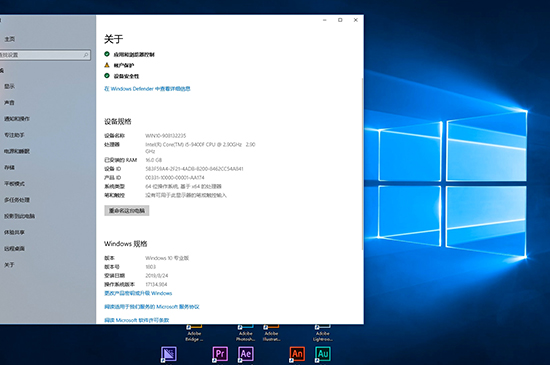
Task: Open the Adobe Bridge desktop shortcut label
Action: tap(194, 336)
